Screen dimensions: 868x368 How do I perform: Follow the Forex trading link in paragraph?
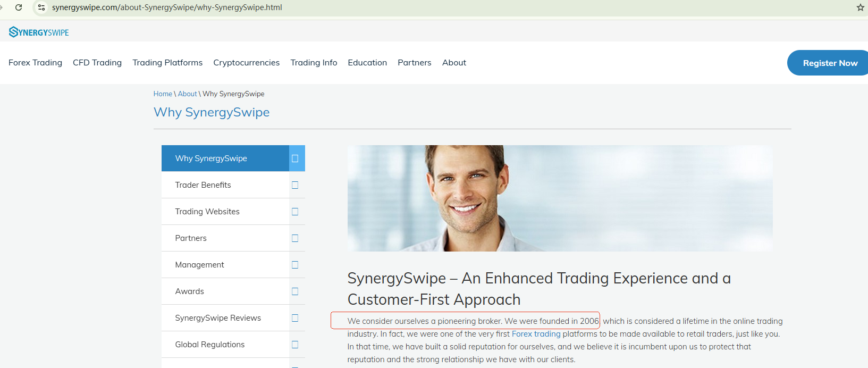(536, 334)
